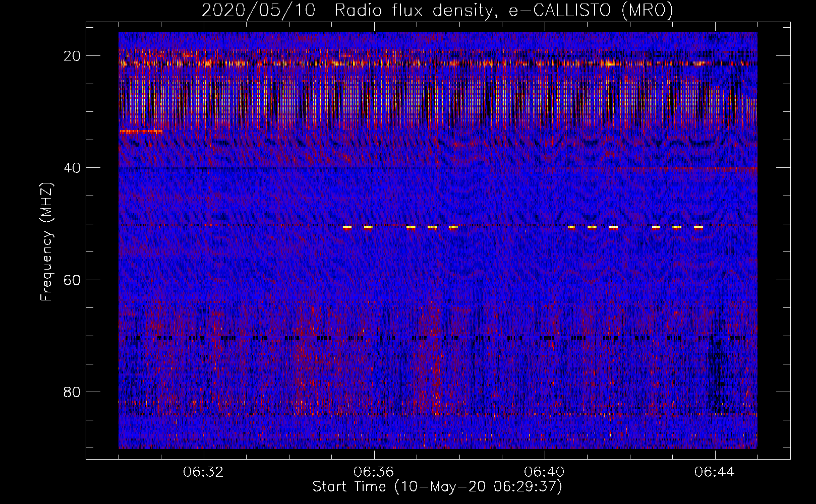816x504 pixels.
Task: Click the 20 MHz frequency tick label
Action: pos(72,56)
